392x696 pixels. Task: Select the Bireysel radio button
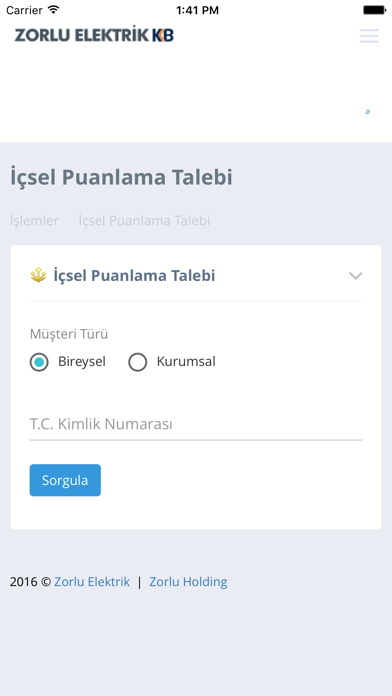(x=39, y=362)
